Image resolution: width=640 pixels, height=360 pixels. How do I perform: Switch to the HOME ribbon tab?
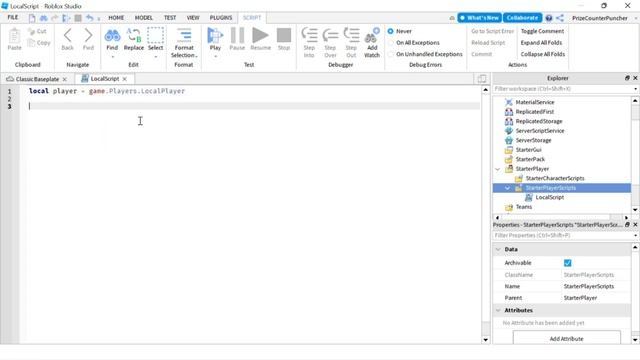click(x=116, y=18)
